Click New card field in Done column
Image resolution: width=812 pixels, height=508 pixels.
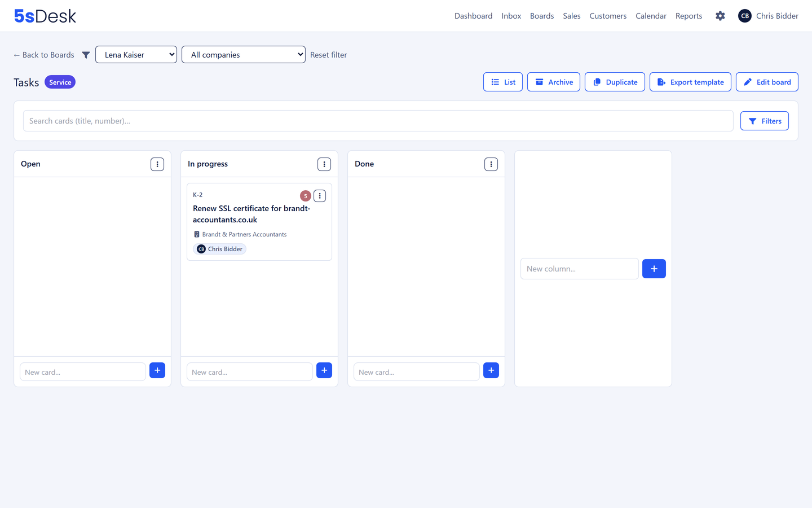point(417,372)
